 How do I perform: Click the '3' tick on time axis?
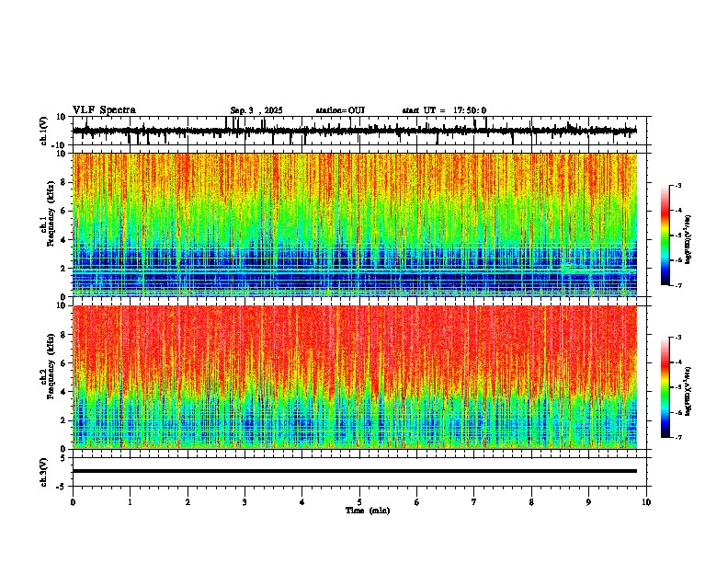click(245, 502)
